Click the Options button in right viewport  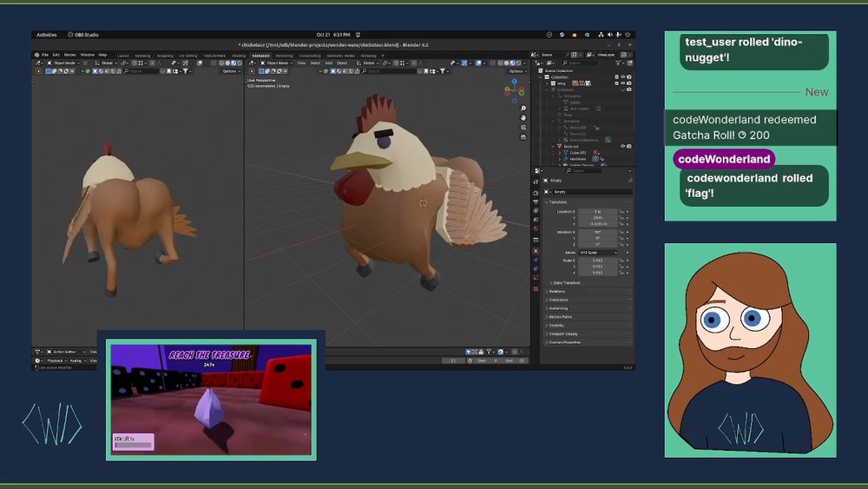tap(517, 71)
